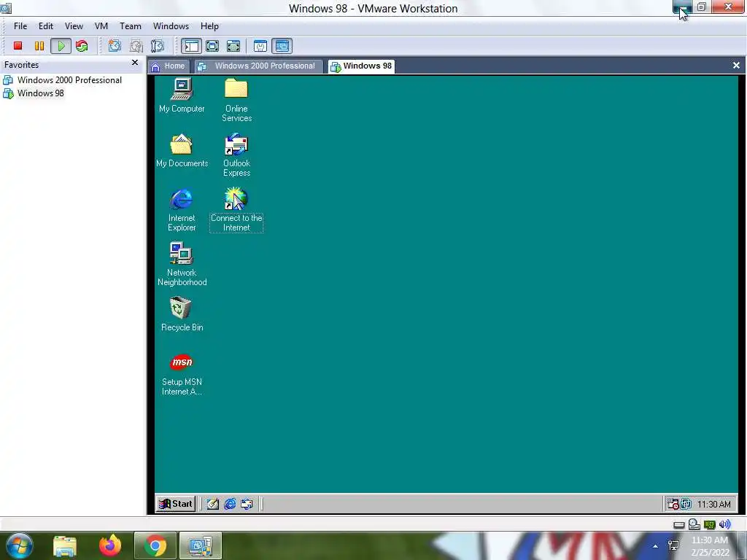Select the Setup MSN Internet Access icon
This screenshot has width=747, height=560.
click(x=182, y=375)
